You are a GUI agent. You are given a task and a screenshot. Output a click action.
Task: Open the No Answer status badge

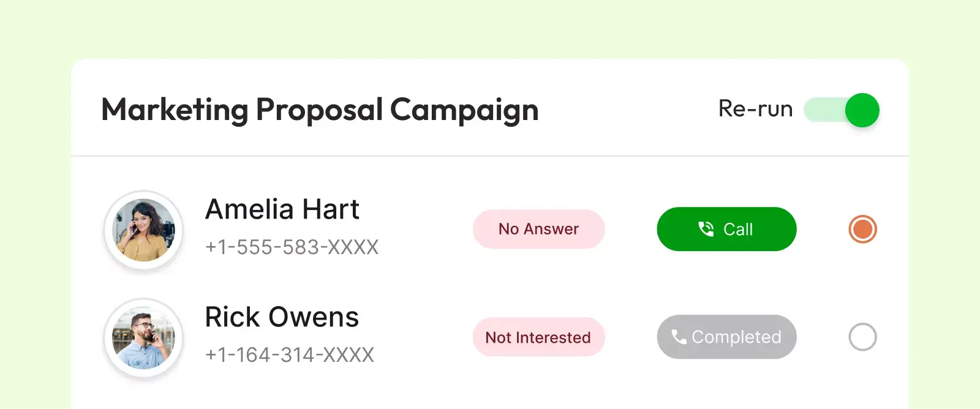[538, 229]
